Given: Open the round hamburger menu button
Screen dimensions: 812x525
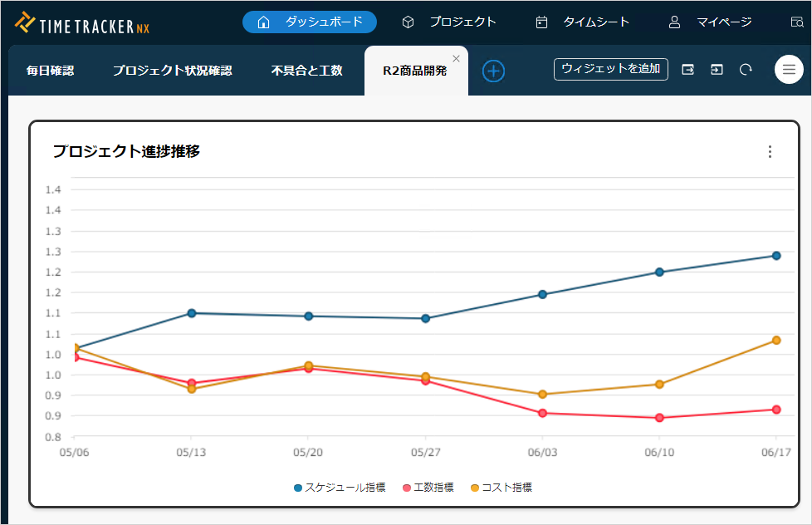Looking at the screenshot, I should 789,70.
